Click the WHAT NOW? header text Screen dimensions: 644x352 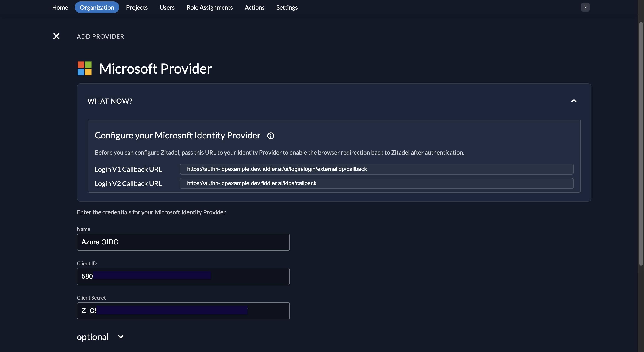[x=110, y=101]
